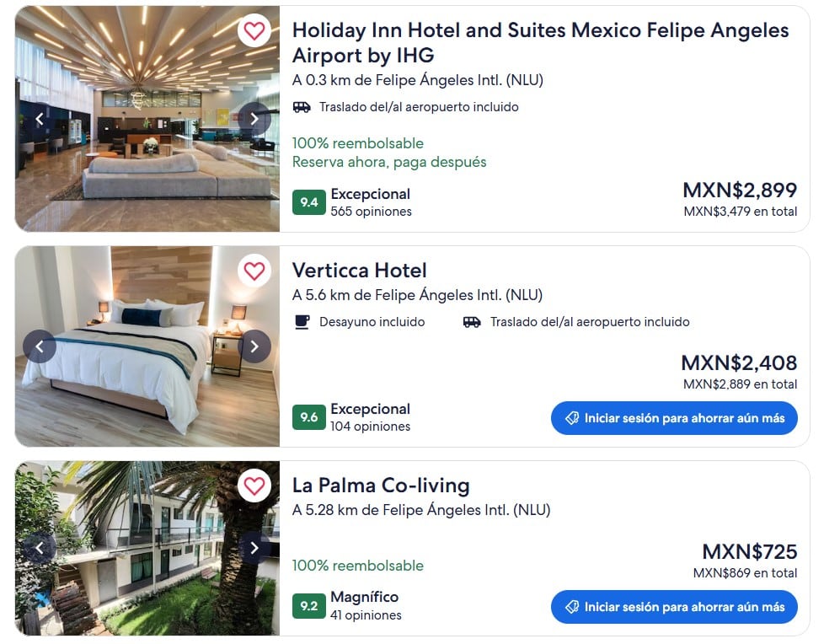Image resolution: width=840 pixels, height=644 pixels.
Task: Click the shuttle van icon on Verticca
Action: 472,322
